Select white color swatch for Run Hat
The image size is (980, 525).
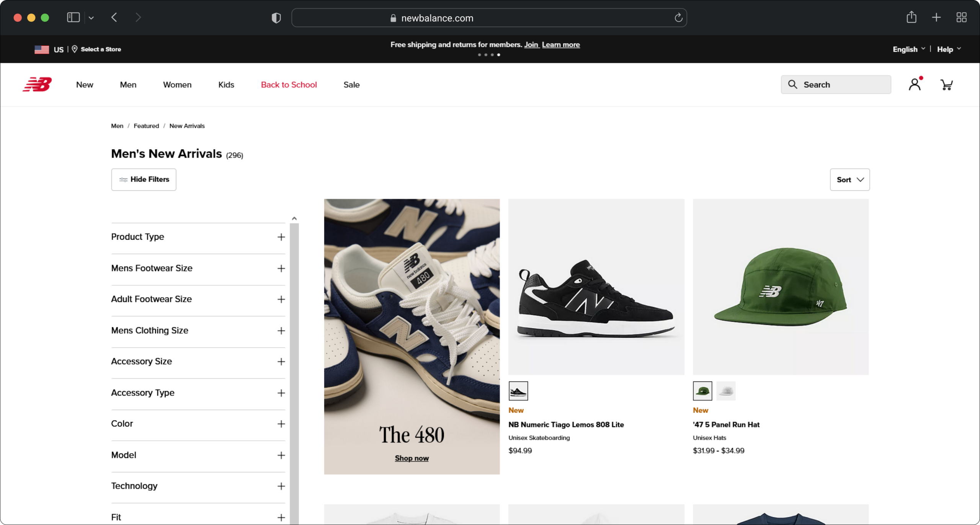pyautogui.click(x=725, y=391)
